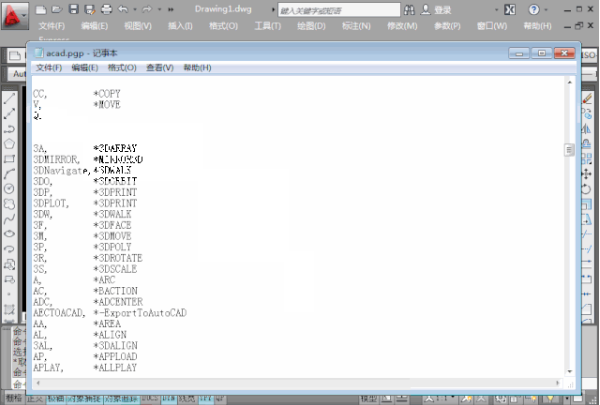Open AutoCAD 参数(P) menu
Viewport: 600px width, 405px height.
coord(447,26)
